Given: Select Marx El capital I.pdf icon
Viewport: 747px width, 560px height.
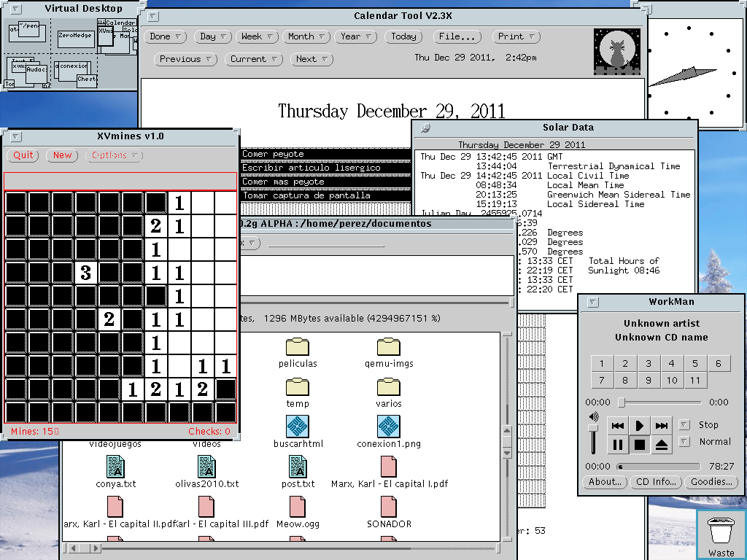Looking at the screenshot, I should click(x=389, y=467).
